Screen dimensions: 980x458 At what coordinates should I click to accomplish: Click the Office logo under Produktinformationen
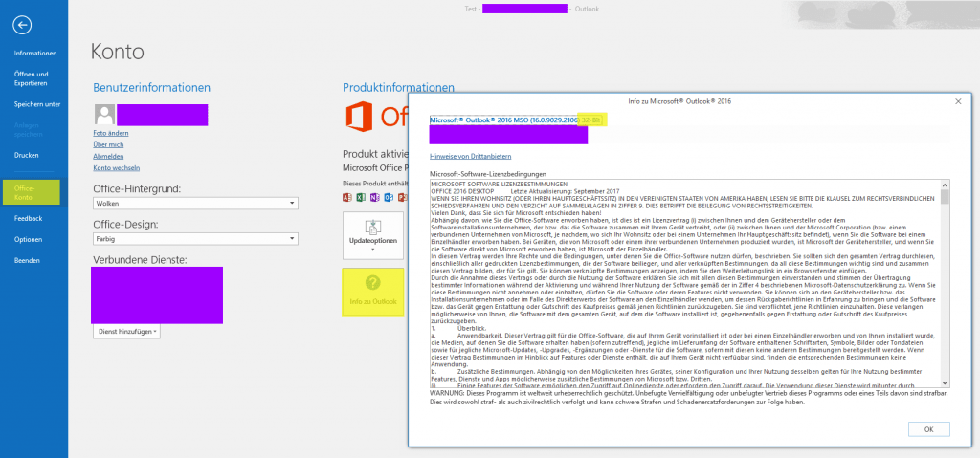coord(360,117)
